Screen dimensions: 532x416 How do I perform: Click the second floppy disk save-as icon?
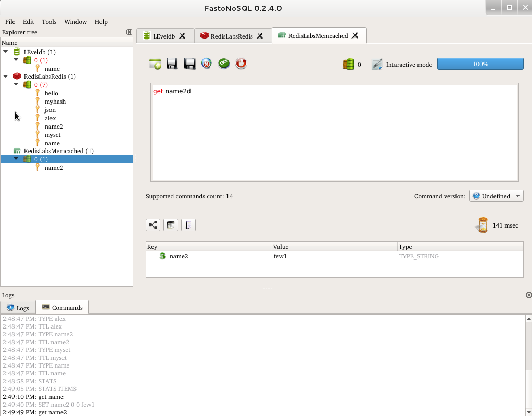click(189, 64)
